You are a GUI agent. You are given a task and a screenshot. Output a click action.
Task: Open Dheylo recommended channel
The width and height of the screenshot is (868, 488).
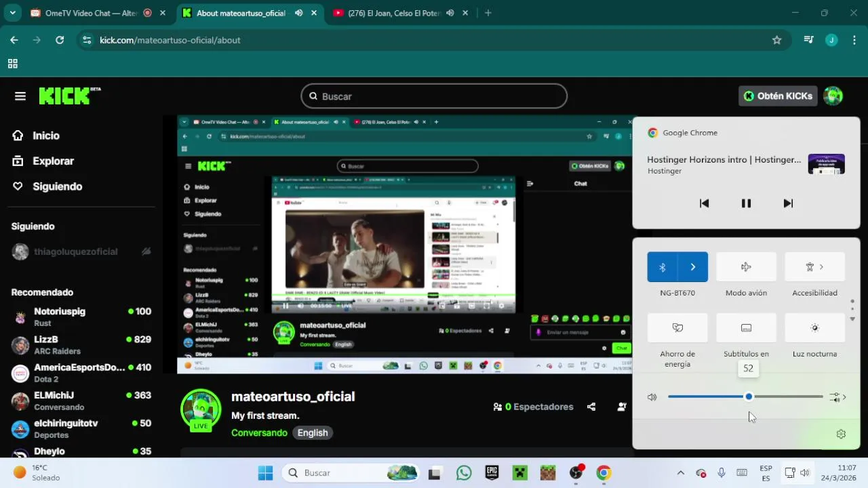tap(81, 451)
